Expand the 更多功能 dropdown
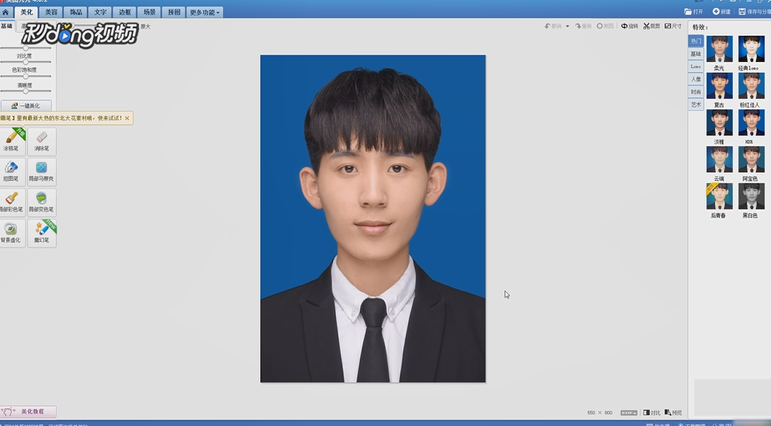771x426 pixels. pos(205,12)
